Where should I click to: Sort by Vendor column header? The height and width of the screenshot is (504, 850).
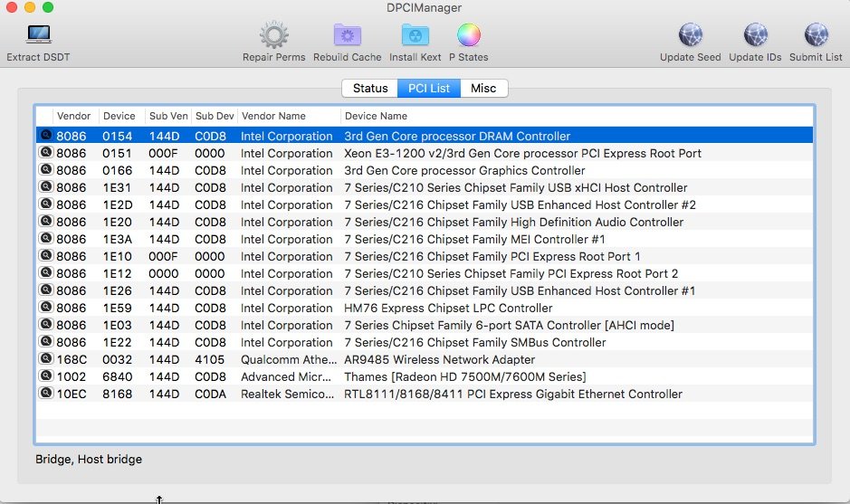click(x=73, y=116)
